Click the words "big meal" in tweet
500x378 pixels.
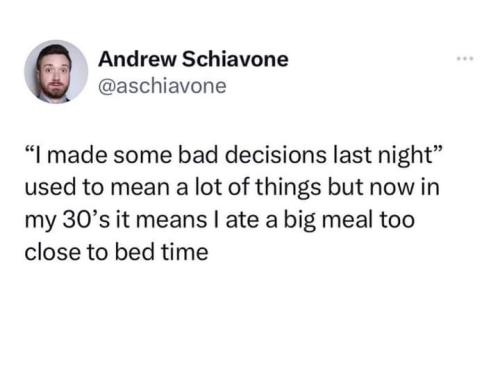pyautogui.click(x=328, y=221)
